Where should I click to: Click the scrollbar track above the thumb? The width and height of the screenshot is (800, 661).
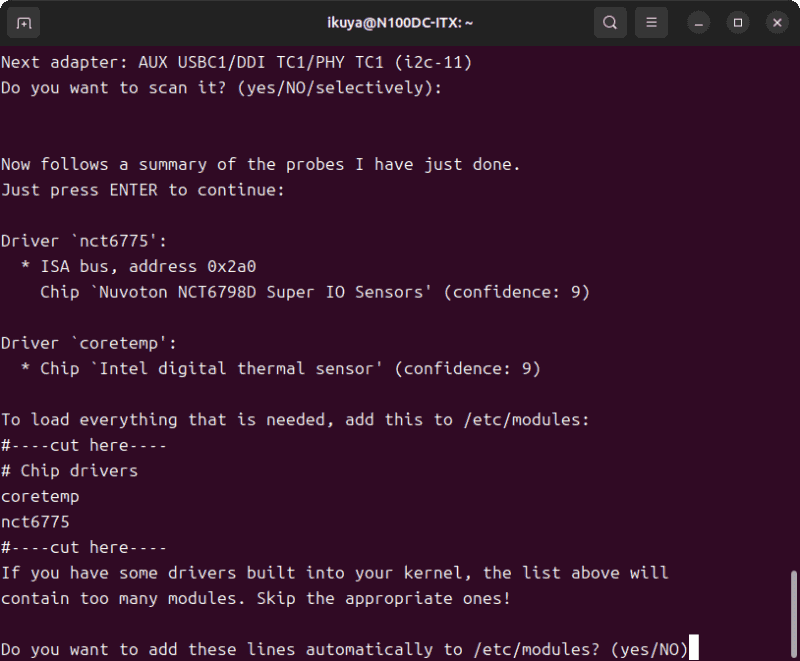pos(794,300)
